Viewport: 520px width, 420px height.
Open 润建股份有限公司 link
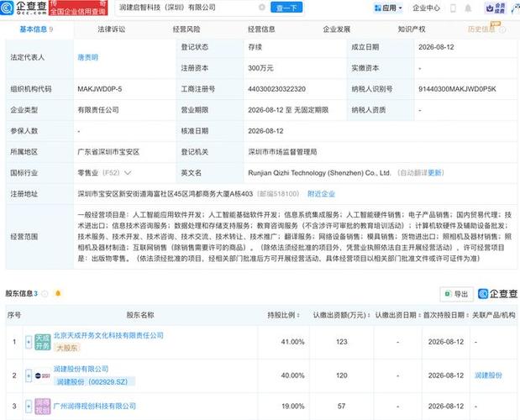81,369
